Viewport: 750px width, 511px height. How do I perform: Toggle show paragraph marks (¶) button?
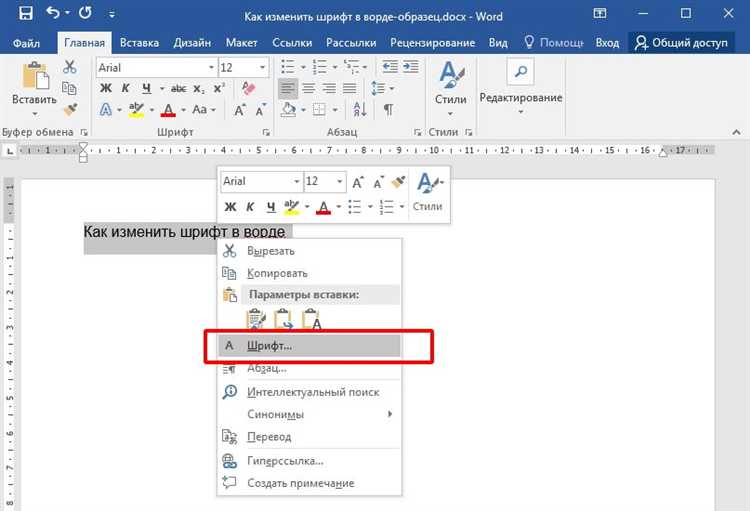click(388, 110)
